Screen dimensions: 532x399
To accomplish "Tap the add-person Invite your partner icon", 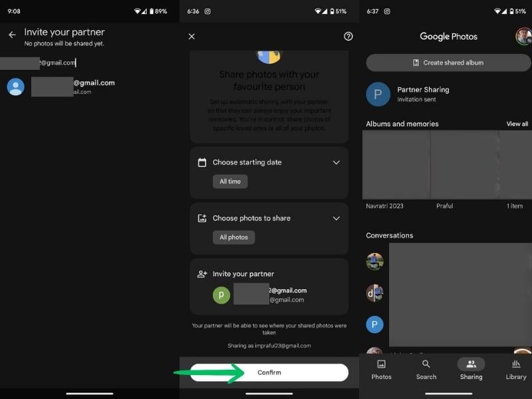I will pos(202,274).
